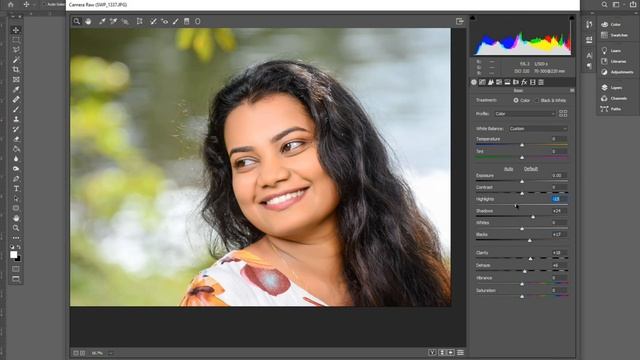
Task: Select the Adjustment Brush tool
Action: pos(176,21)
